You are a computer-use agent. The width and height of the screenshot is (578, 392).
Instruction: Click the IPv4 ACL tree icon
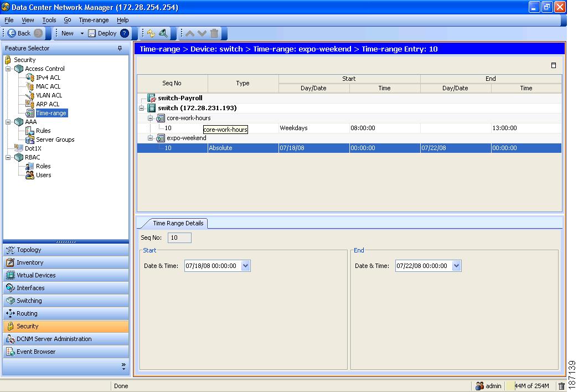pyautogui.click(x=30, y=78)
